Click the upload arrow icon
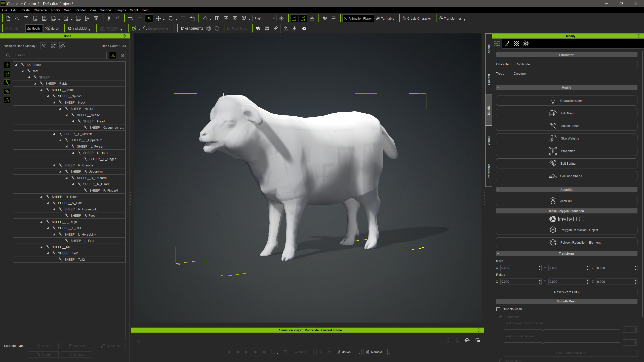The width and height of the screenshot is (644, 362). [286, 28]
